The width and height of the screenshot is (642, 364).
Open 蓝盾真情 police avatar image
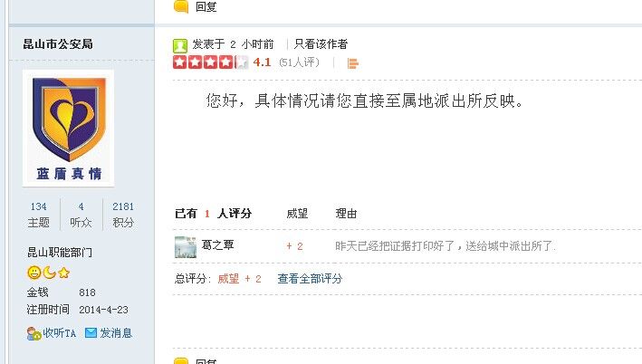click(69, 129)
